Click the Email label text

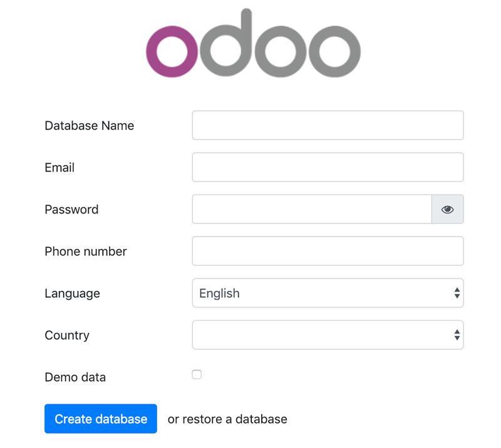(x=59, y=167)
